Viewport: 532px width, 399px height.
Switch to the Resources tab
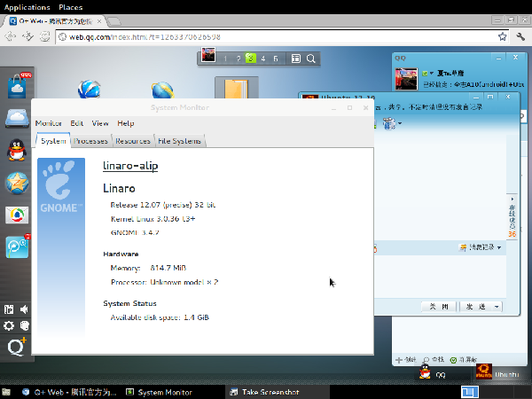[133, 141]
